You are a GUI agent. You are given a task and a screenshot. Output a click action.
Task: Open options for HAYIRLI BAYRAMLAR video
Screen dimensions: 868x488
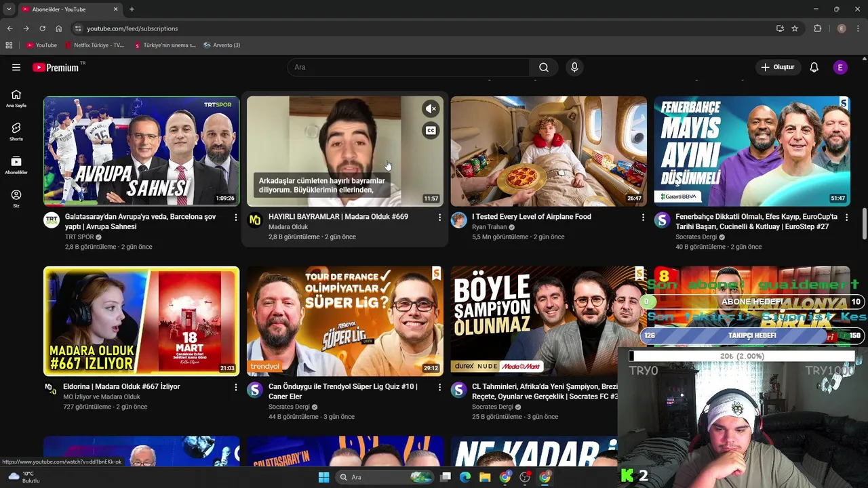tap(439, 218)
